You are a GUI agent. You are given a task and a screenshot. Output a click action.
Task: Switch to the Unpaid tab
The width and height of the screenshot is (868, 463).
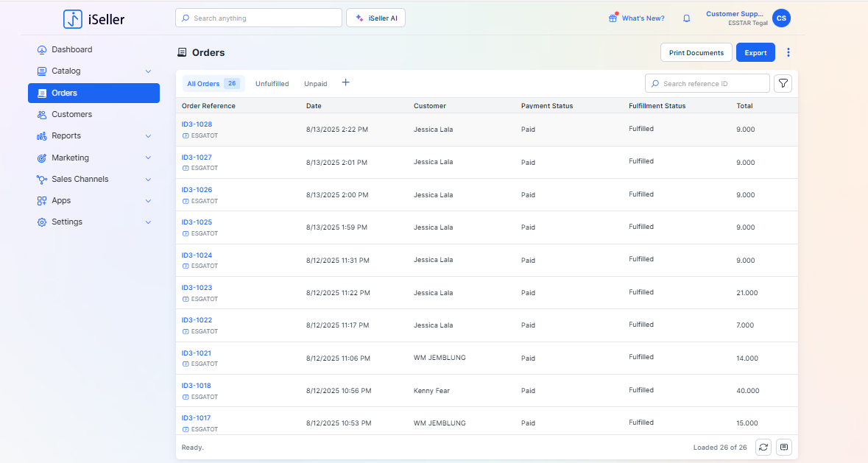coord(315,84)
